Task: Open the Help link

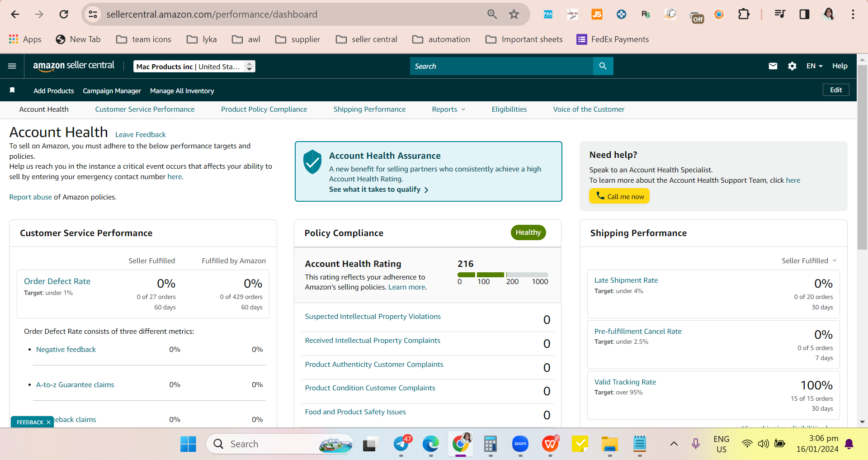Action: [840, 66]
